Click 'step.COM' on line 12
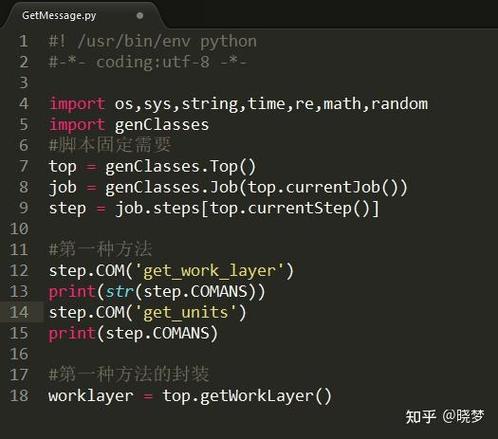 coord(86,271)
